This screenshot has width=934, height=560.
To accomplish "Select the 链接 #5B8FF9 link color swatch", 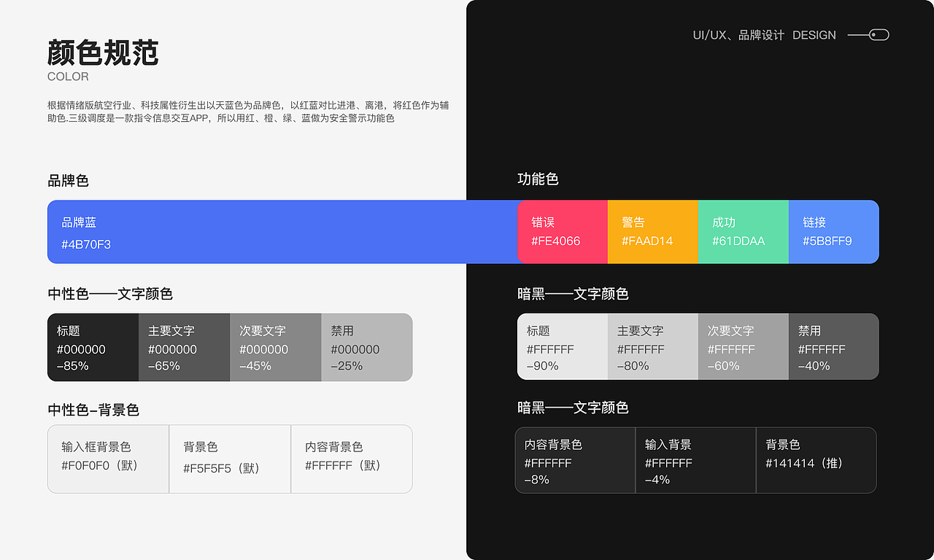I will point(833,231).
